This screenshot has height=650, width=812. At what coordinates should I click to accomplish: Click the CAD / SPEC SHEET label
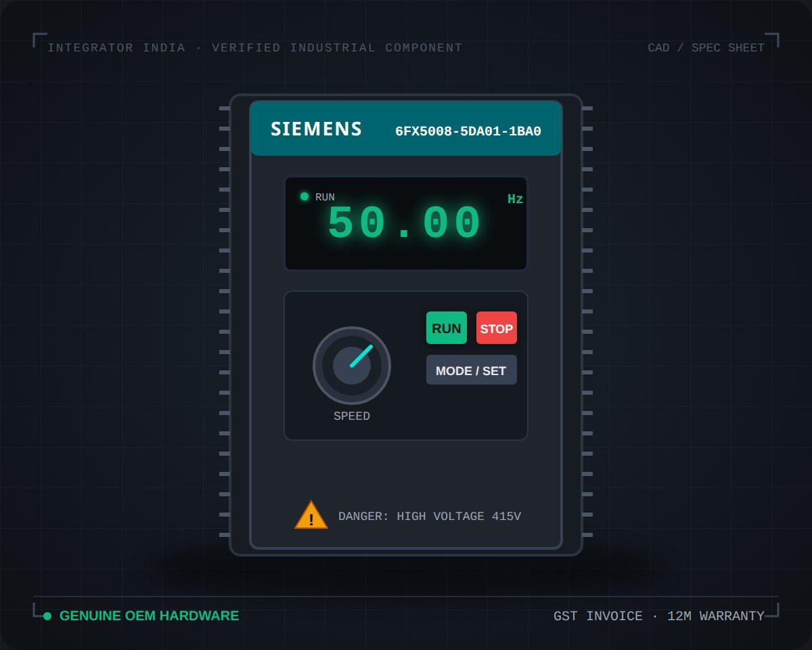pos(706,48)
